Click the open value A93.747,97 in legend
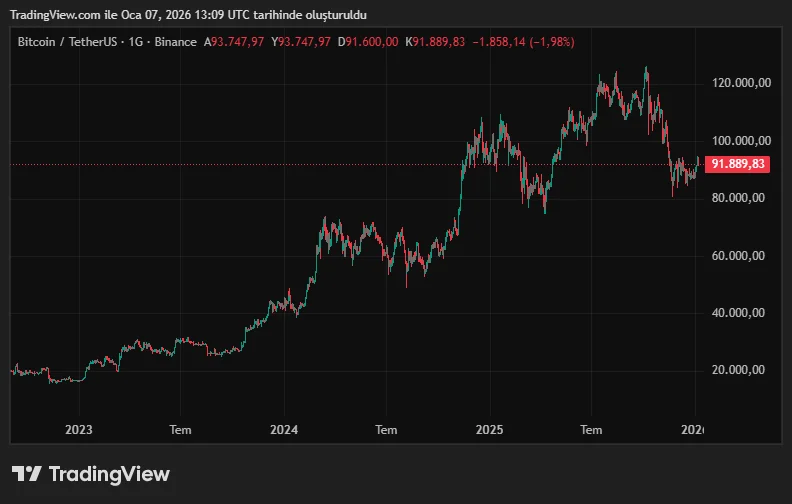 coord(234,41)
